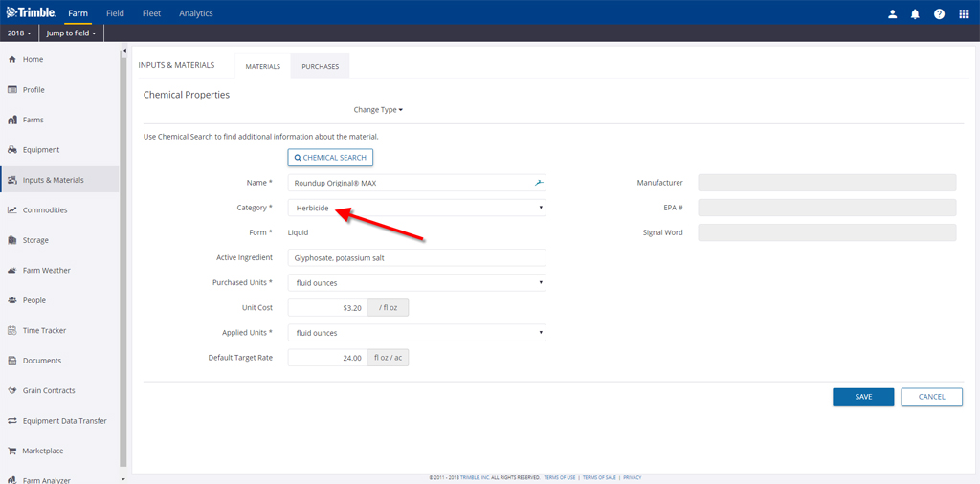The image size is (980, 484).
Task: Click the Farm Weather sidebar icon
Action: [x=12, y=271]
